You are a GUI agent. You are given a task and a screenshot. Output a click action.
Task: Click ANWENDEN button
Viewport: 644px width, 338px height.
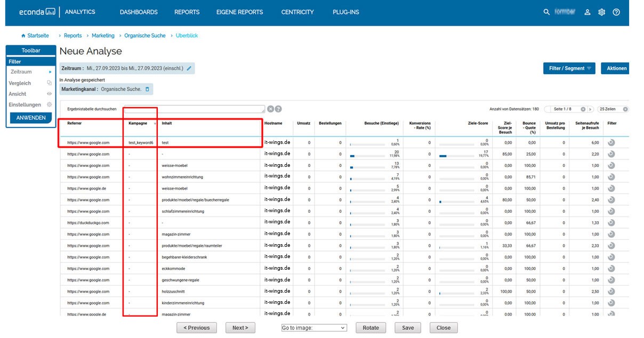[x=30, y=117]
